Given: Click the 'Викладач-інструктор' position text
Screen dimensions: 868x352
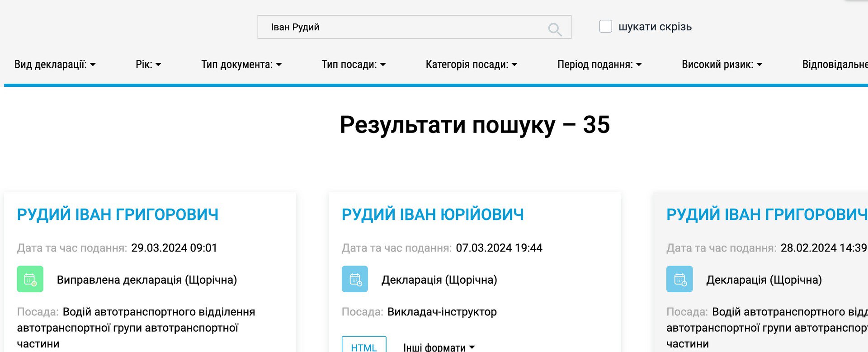Looking at the screenshot, I should pos(442,312).
